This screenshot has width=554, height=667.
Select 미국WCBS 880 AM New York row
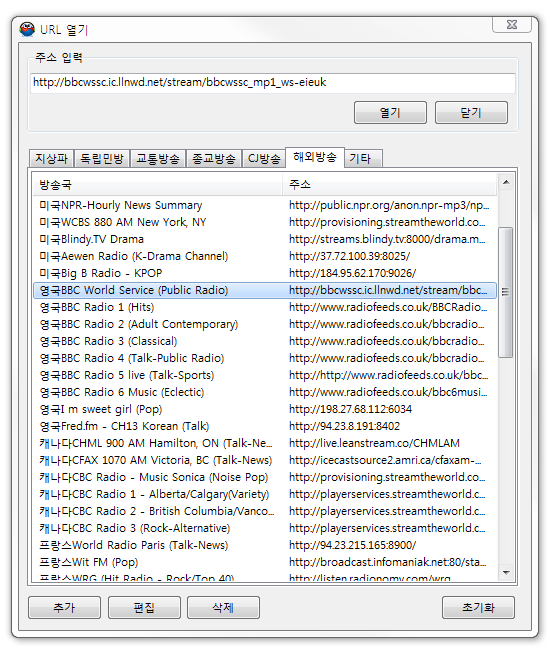point(265,222)
